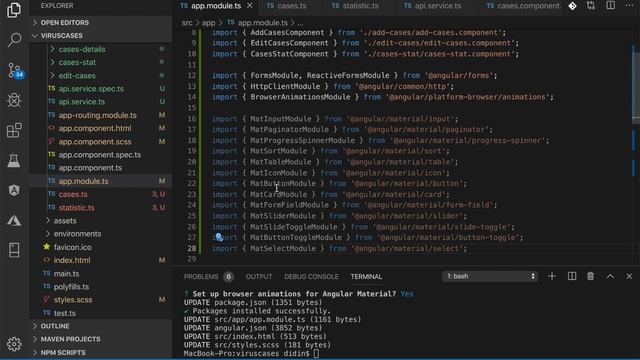
Task: Open test.ts file
Action: (64, 313)
